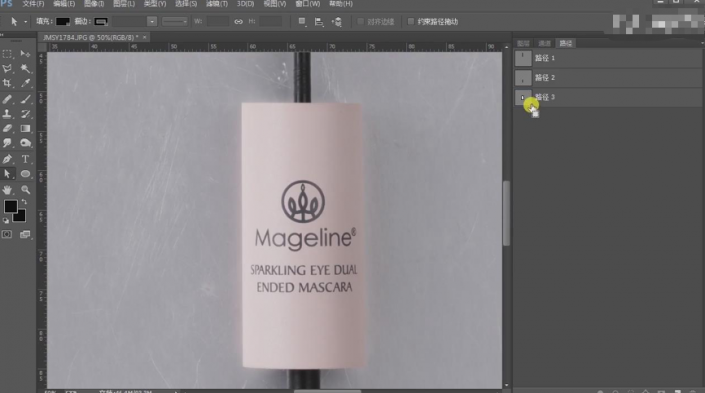
Task: Select the Smudge tool
Action: click(x=7, y=143)
